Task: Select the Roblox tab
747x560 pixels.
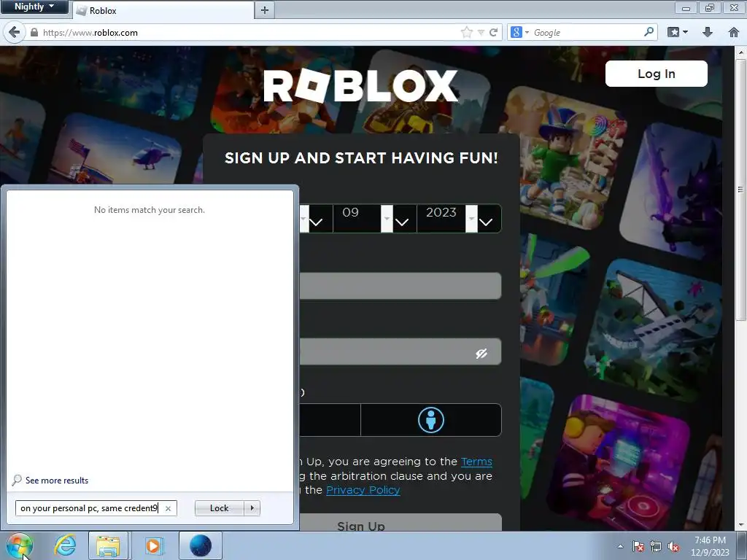Action: [163, 10]
